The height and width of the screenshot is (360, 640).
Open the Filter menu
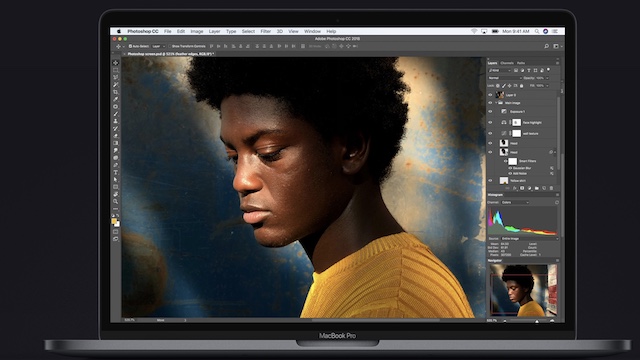266,31
